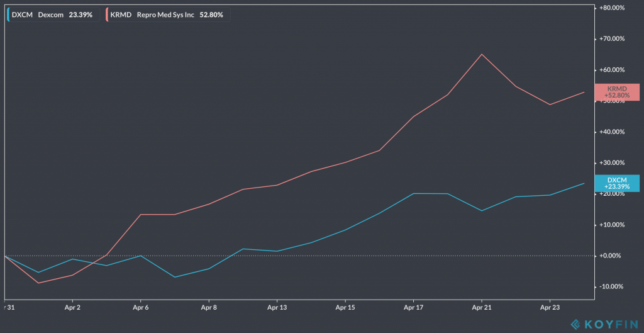Click the pink color bar beside KRMD
644x333 pixels.
tap(108, 14)
